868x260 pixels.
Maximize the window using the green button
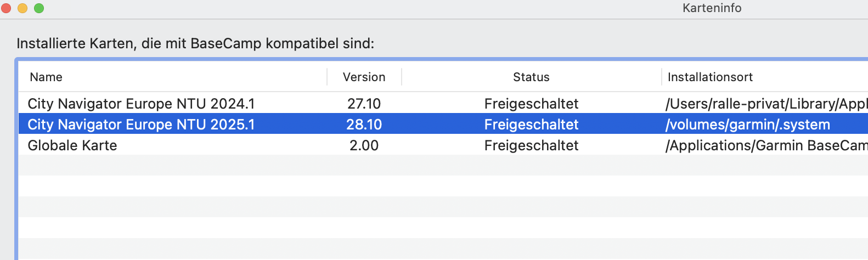[39, 8]
